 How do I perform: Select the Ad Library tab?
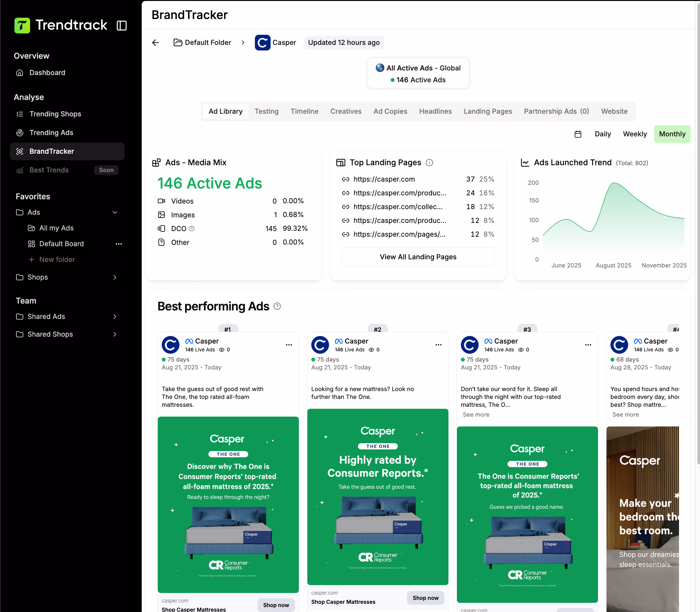point(226,111)
